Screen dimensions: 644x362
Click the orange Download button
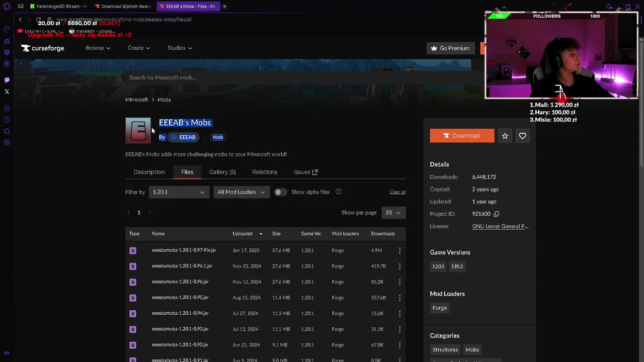(462, 136)
